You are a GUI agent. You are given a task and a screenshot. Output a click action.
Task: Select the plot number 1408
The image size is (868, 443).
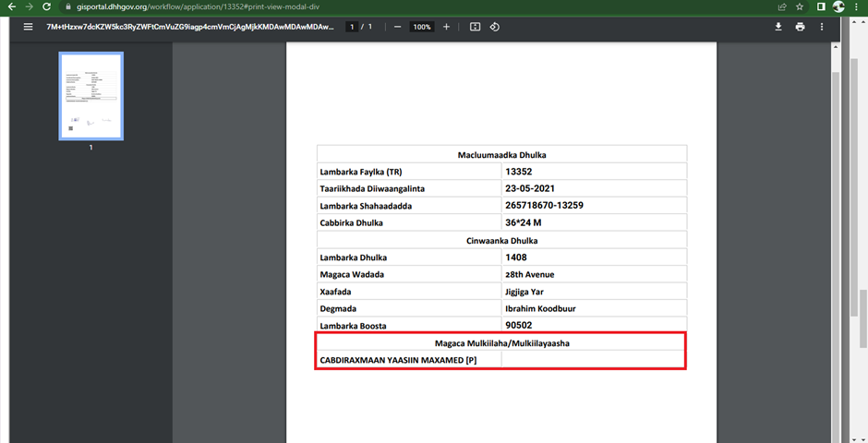[515, 257]
